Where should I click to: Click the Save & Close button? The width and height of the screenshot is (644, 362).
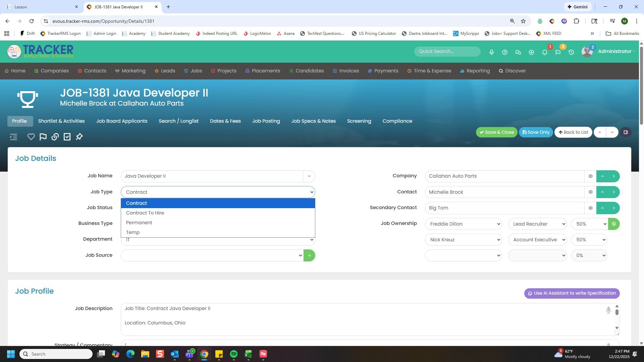tap(496, 132)
